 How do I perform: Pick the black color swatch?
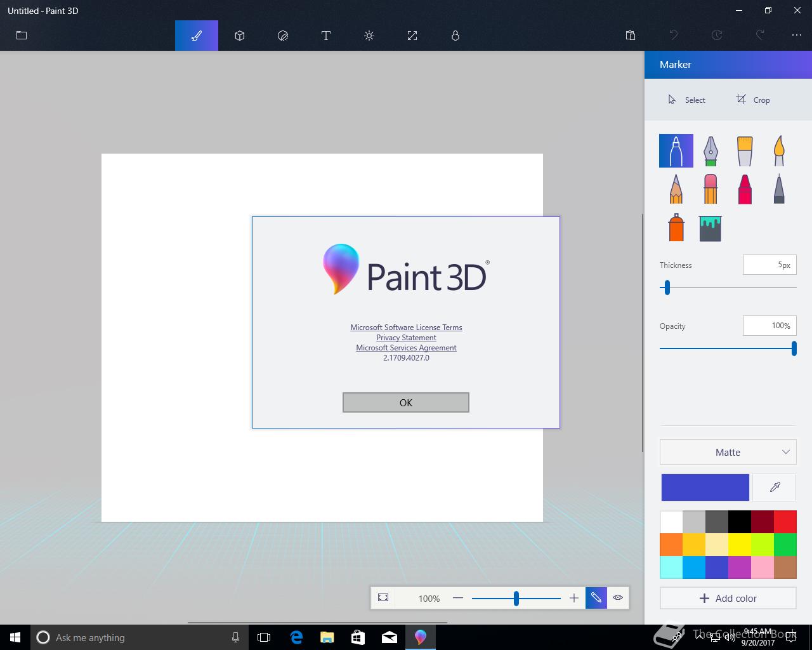click(x=740, y=522)
